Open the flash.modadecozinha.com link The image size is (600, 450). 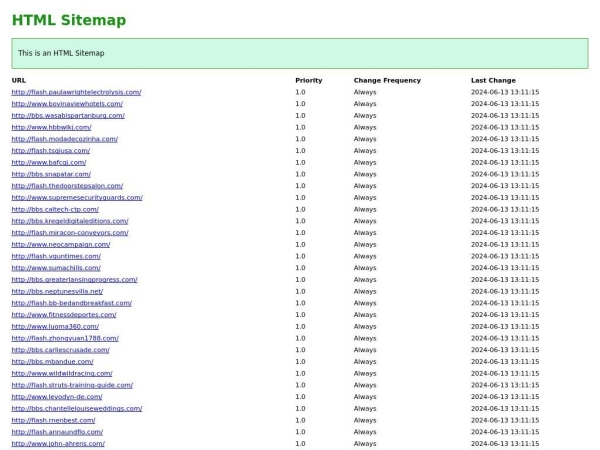tap(65, 139)
